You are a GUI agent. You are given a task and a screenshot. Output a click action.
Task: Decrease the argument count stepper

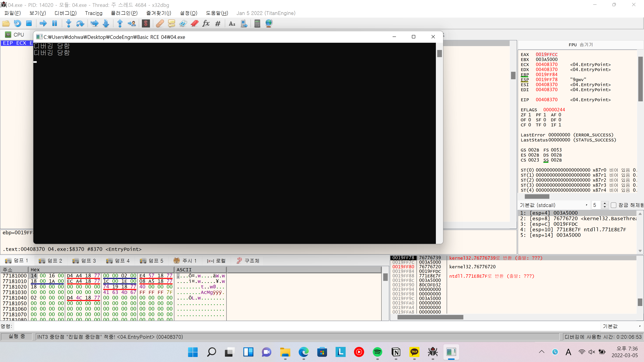tap(605, 207)
